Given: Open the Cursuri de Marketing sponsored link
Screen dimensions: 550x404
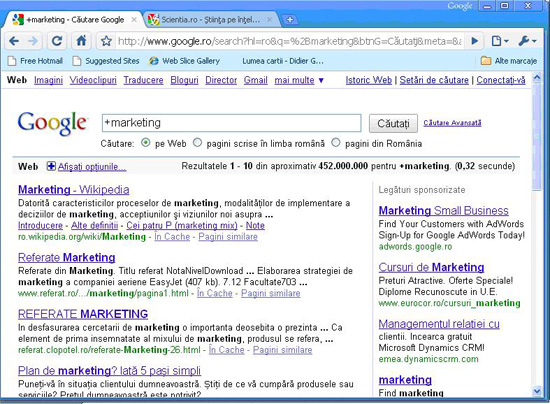Looking at the screenshot, I should (x=431, y=267).
